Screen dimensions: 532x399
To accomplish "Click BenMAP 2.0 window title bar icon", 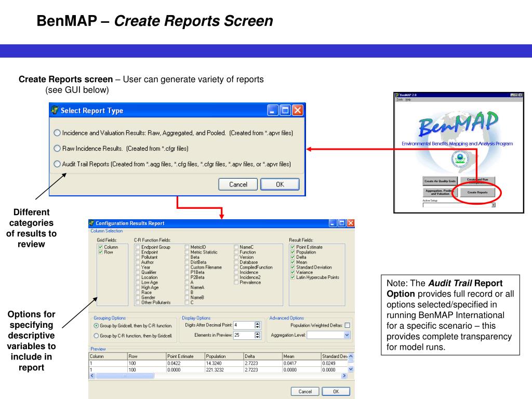I will pyautogui.click(x=397, y=95).
